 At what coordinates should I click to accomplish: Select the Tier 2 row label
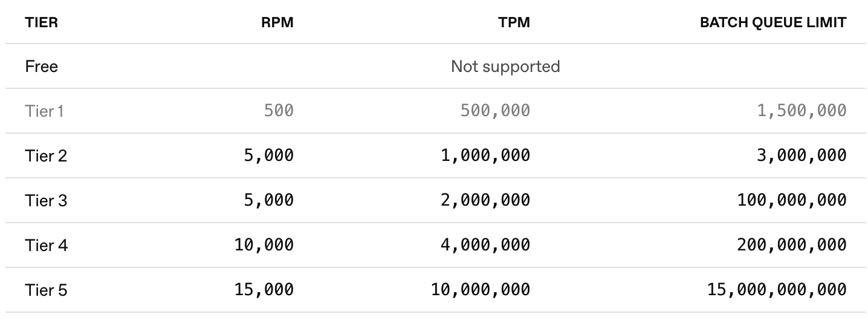click(46, 155)
